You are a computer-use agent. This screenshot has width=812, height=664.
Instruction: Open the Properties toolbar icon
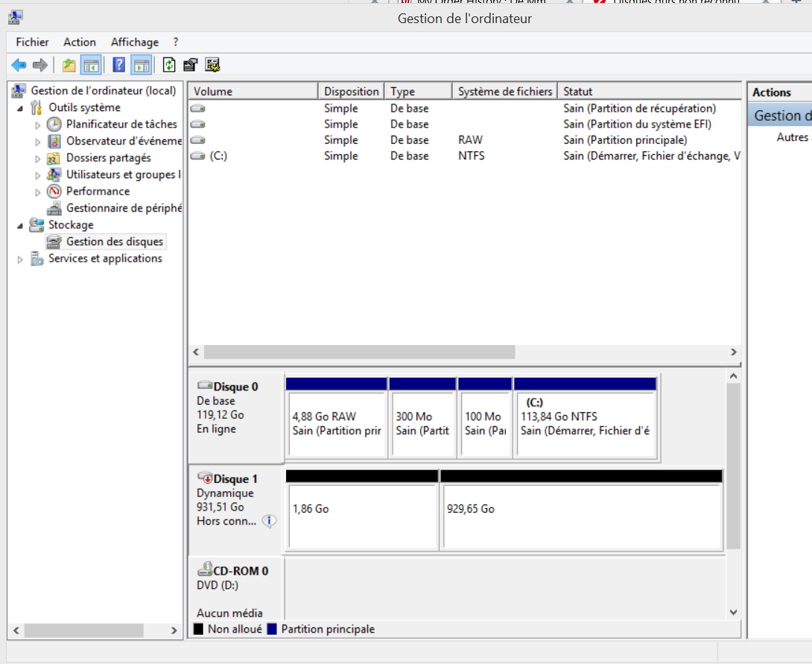pyautogui.click(x=190, y=65)
